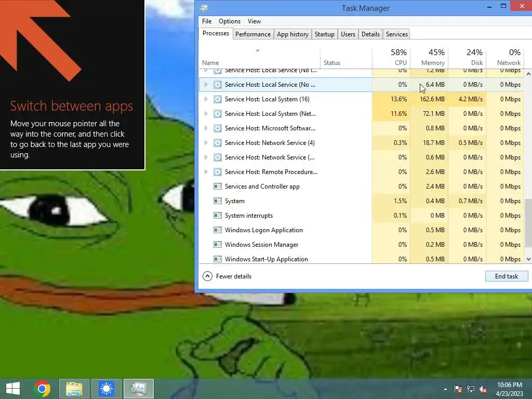Image resolution: width=532 pixels, height=399 pixels.
Task: Click the 18.7 MB memory cell
Action: (x=429, y=143)
